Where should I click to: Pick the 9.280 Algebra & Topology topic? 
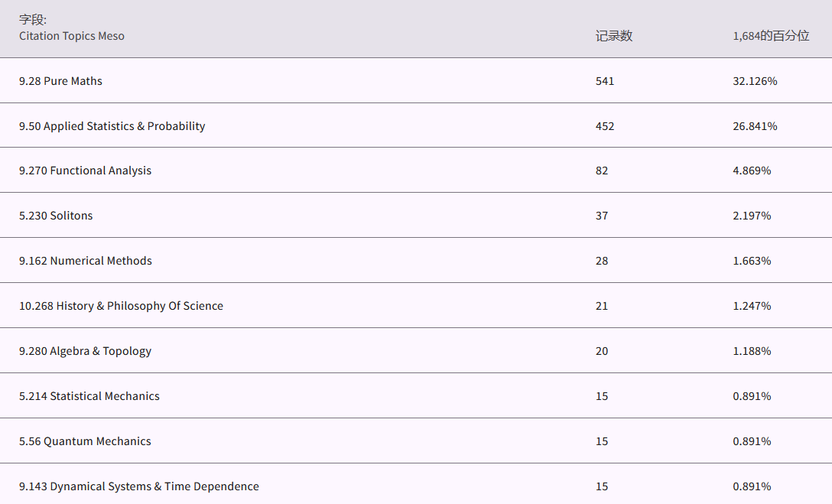(x=85, y=351)
